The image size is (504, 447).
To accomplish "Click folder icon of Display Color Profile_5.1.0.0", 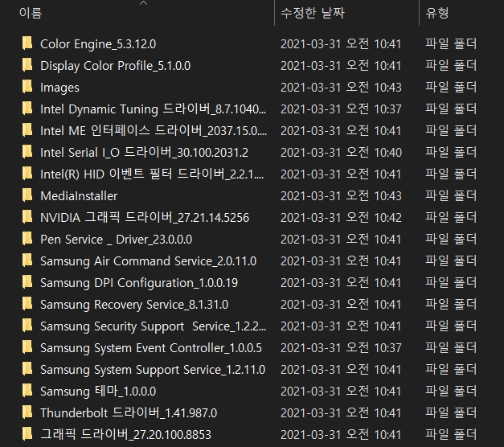I will click(x=27, y=65).
